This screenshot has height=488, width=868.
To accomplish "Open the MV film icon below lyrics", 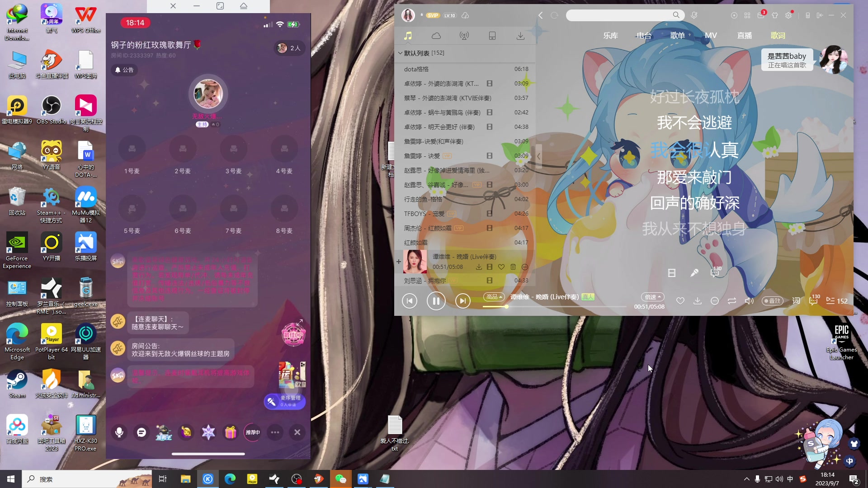I will [x=672, y=273].
